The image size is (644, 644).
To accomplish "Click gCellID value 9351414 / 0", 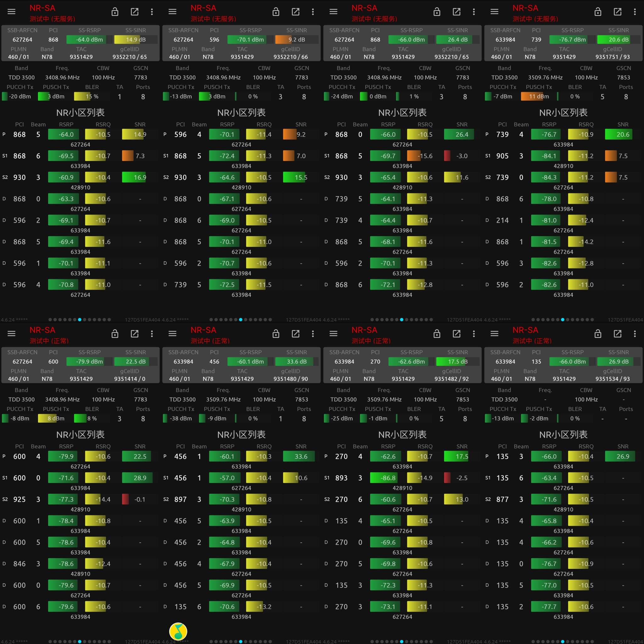I will (x=130, y=379).
